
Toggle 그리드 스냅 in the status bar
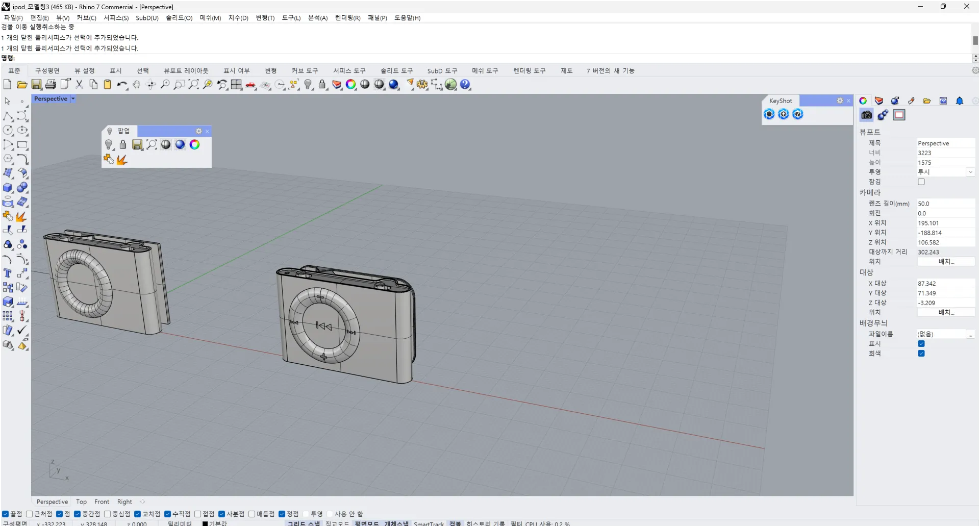pos(304,523)
